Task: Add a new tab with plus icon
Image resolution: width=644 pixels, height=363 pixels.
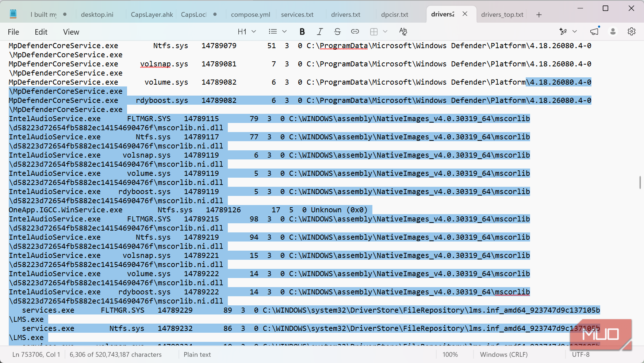Action: click(539, 15)
